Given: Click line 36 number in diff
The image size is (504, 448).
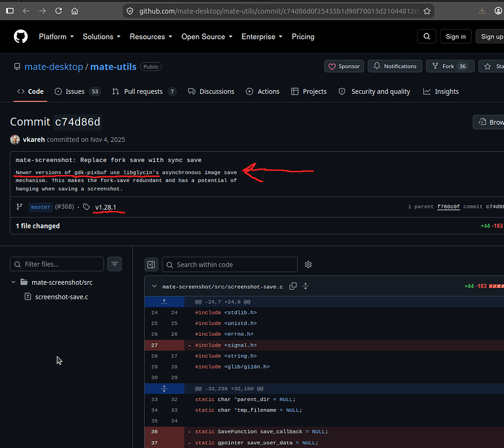Looking at the screenshot, I should pyautogui.click(x=154, y=432).
